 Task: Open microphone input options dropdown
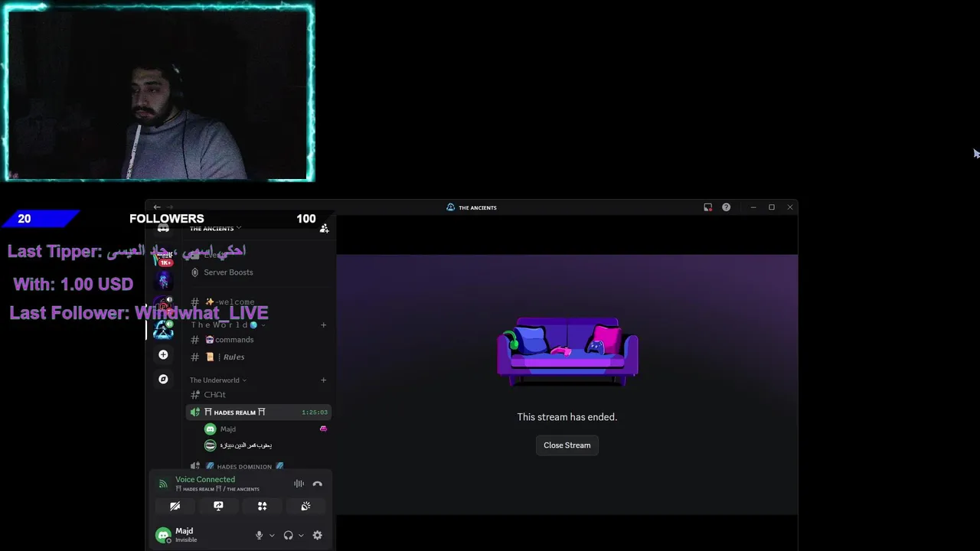[271, 535]
